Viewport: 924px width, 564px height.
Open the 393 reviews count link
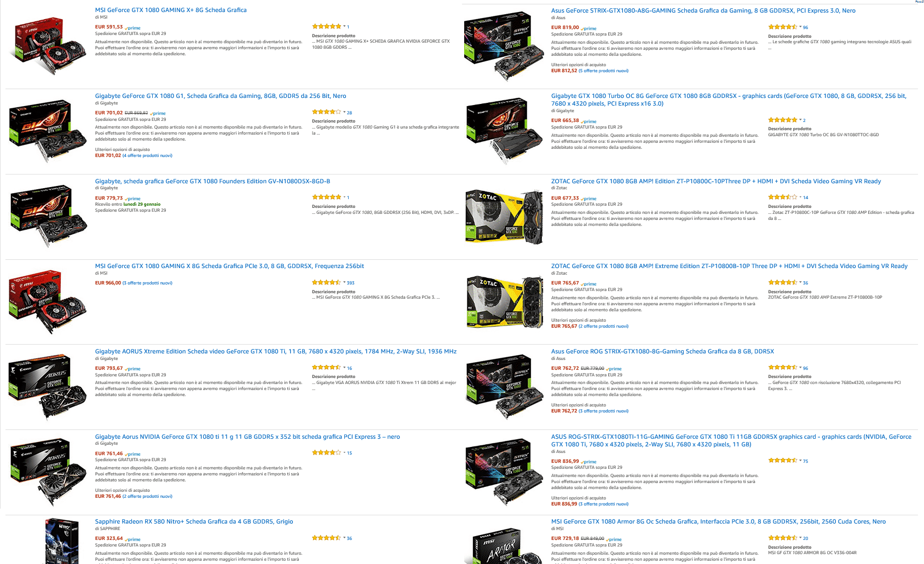[350, 283]
